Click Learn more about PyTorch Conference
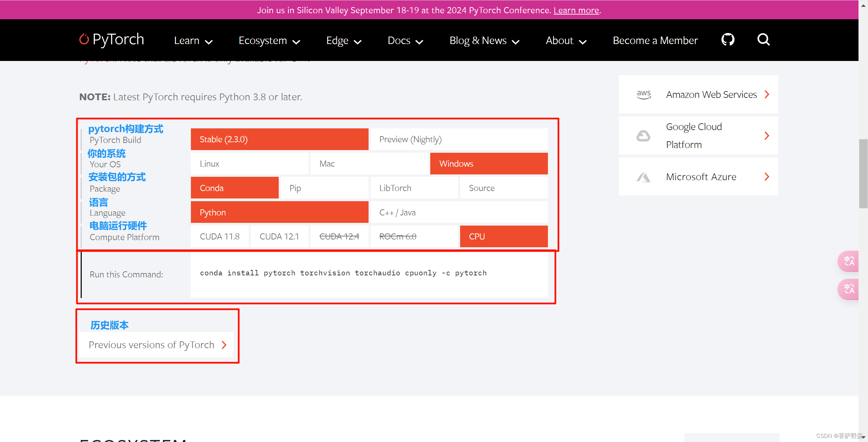 tap(576, 9)
